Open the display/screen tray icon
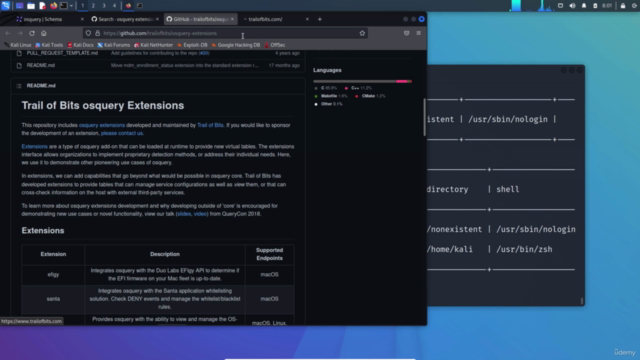The image size is (640, 360). (560, 6)
